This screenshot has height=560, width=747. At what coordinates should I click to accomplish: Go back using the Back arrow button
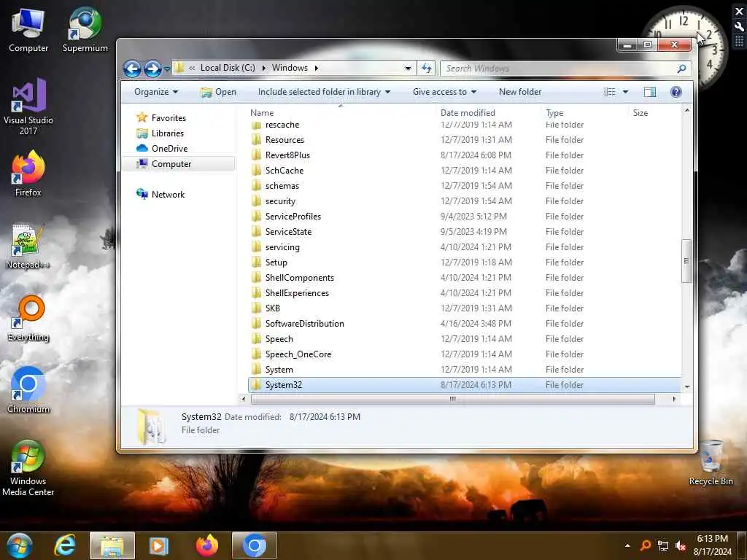click(132, 69)
